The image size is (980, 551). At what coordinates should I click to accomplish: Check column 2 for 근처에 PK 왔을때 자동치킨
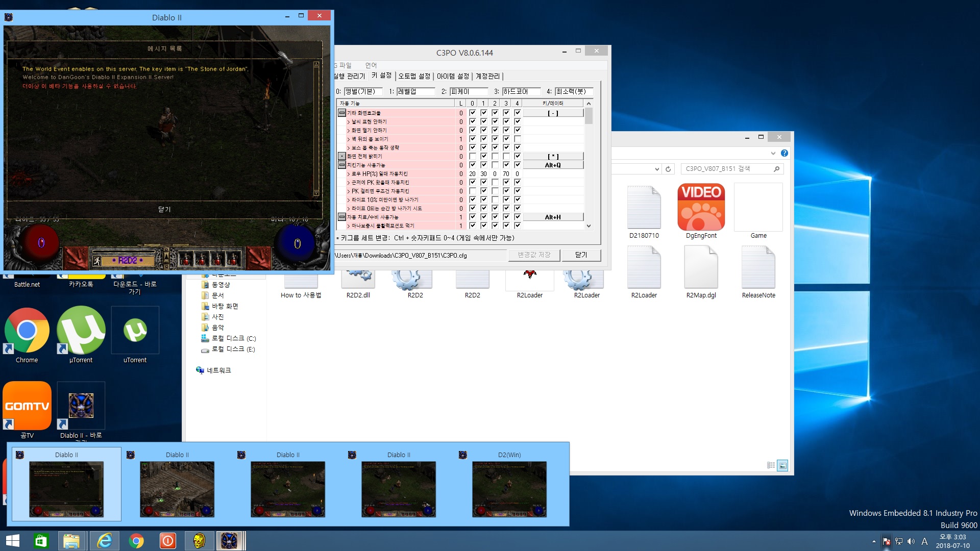(x=495, y=182)
